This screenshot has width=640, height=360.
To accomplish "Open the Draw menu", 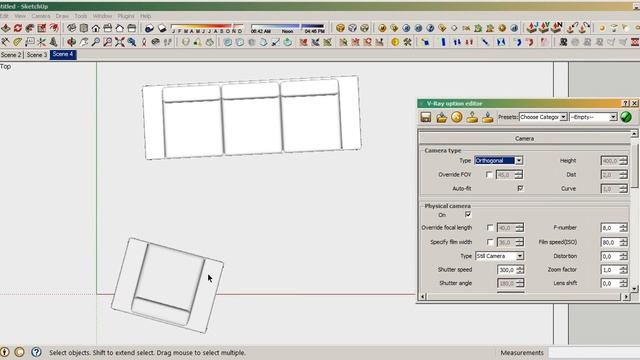I will (x=62, y=16).
